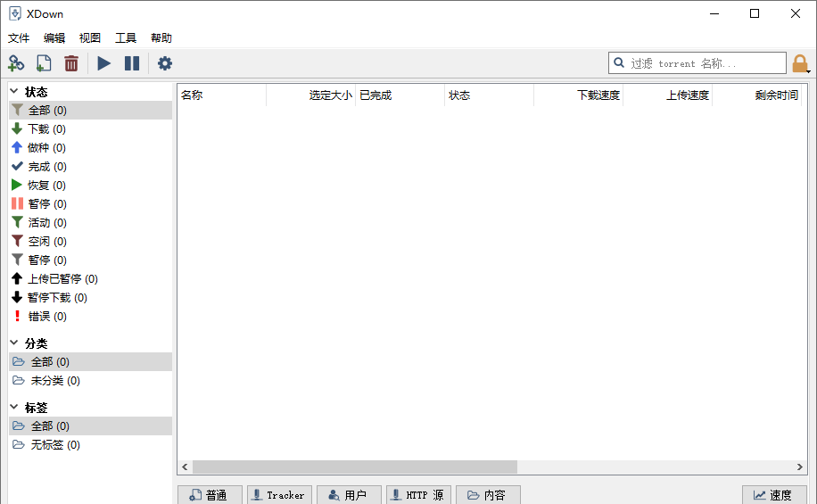Select the 做种 (0) status filter
This screenshot has height=504, width=817.
91,147
